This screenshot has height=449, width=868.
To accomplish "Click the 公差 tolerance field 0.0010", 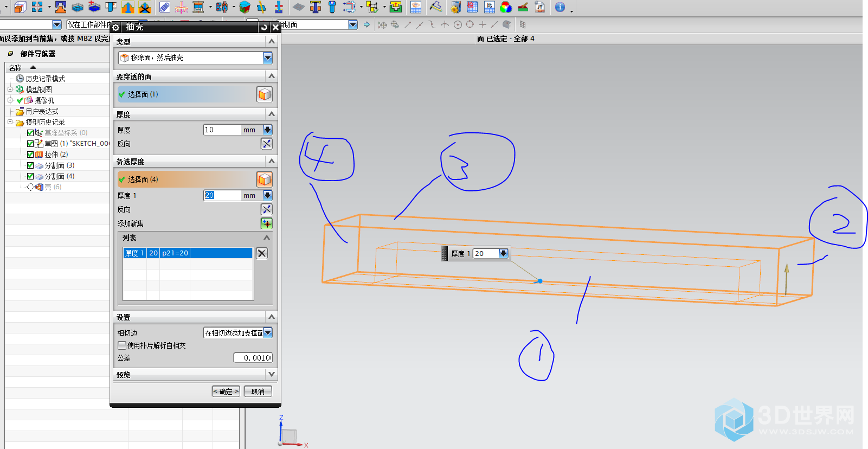I will (x=253, y=358).
